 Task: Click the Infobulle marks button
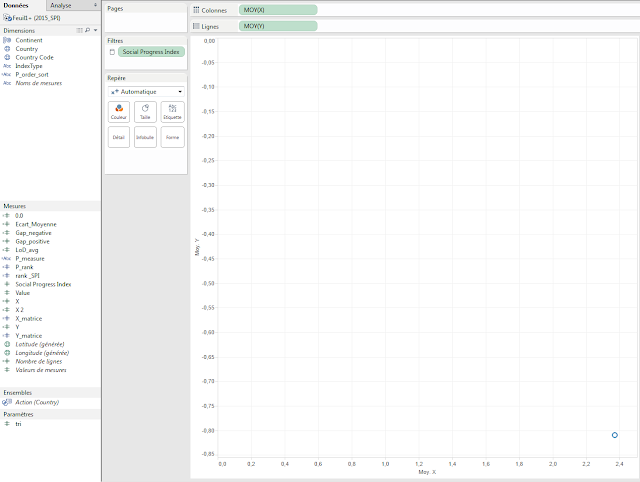pyautogui.click(x=145, y=137)
